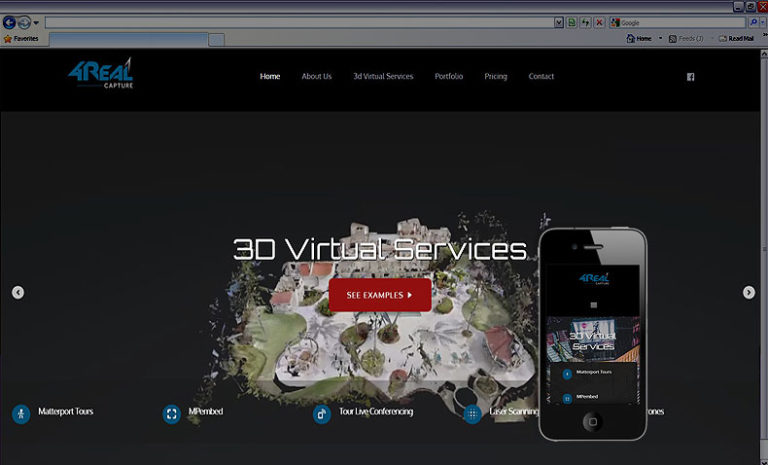Viewport: 768px width, 465px height.
Task: Click the search magnifier icon
Action: click(753, 23)
